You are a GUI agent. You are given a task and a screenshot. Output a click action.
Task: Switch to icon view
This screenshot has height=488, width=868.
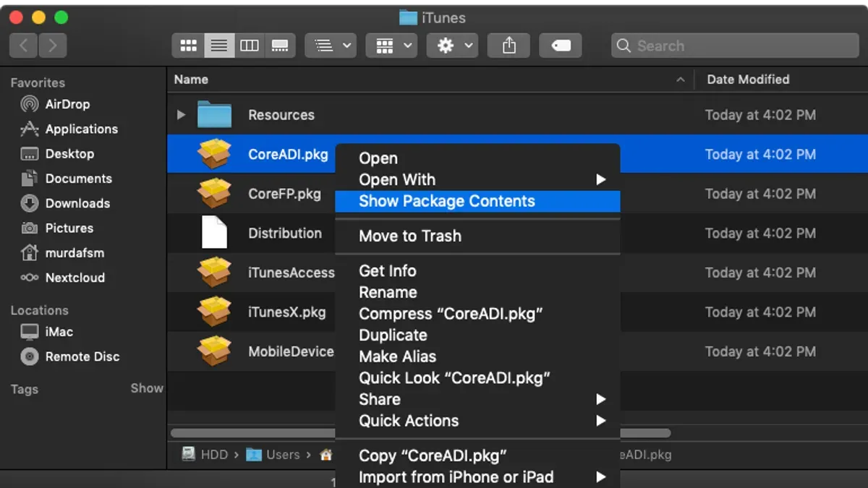[188, 46]
